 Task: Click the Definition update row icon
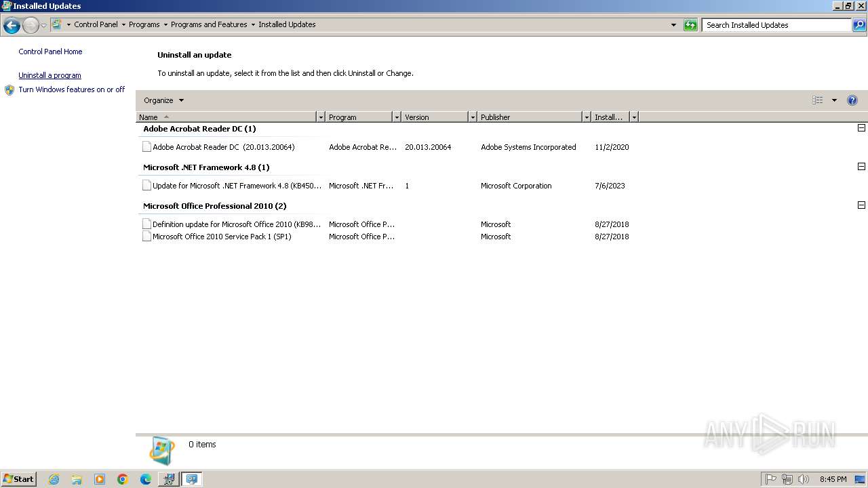point(146,224)
